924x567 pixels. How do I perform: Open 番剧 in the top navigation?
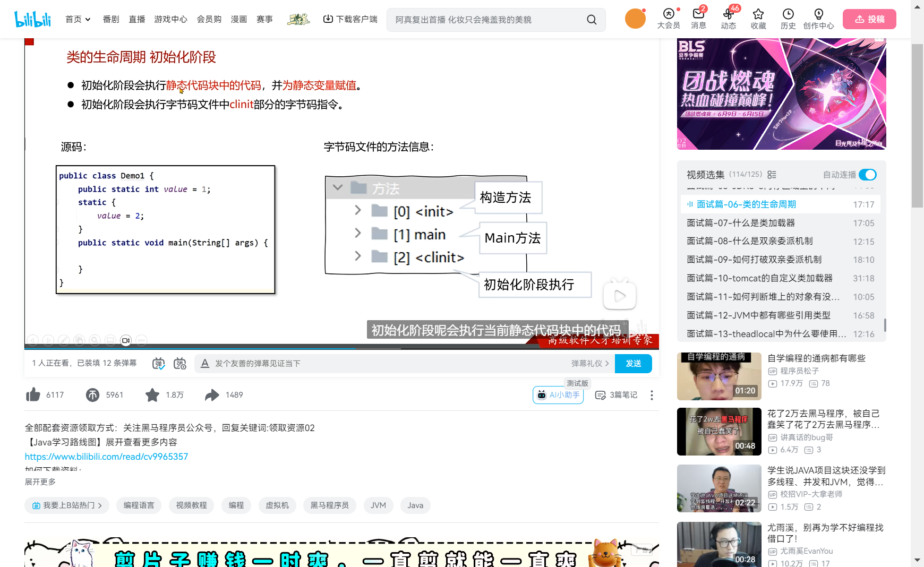tap(111, 19)
